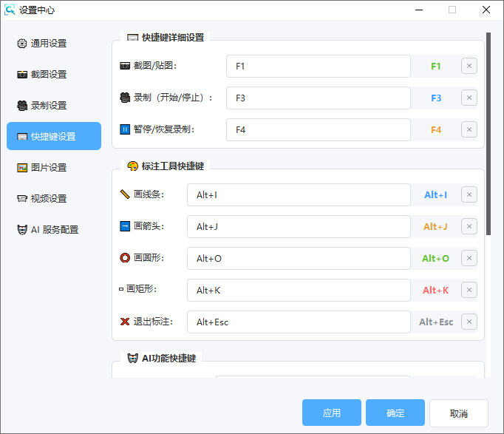Clear the F1 screenshot shortcut
The image size is (504, 434).
469,66
